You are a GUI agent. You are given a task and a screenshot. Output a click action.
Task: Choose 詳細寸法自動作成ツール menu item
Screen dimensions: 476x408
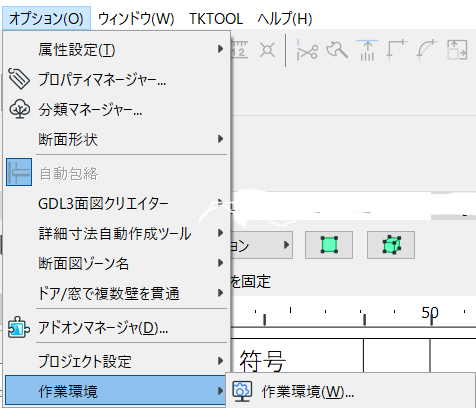(116, 233)
